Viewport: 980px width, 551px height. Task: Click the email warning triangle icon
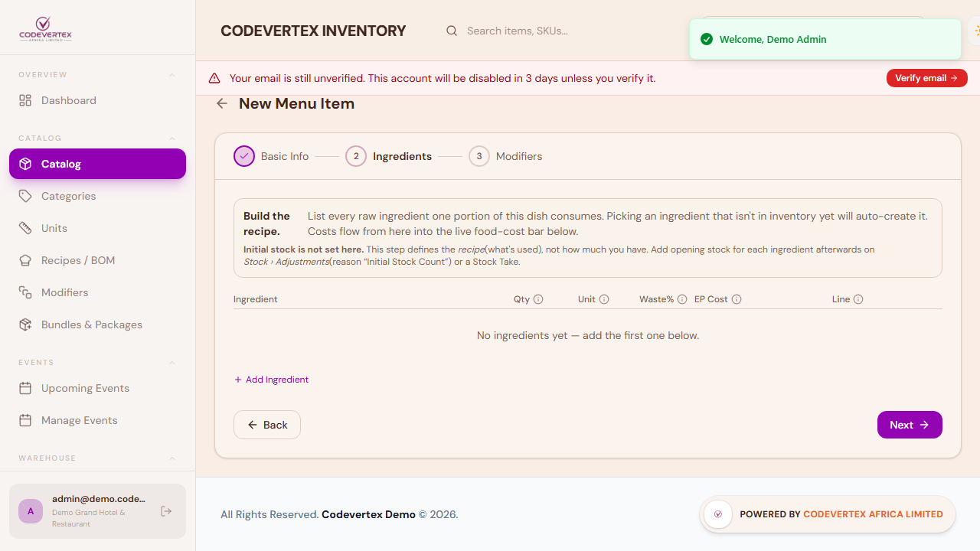[214, 78]
